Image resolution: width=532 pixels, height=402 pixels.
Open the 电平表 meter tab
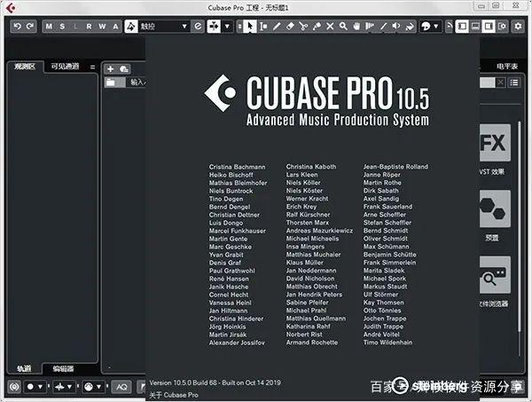click(507, 67)
